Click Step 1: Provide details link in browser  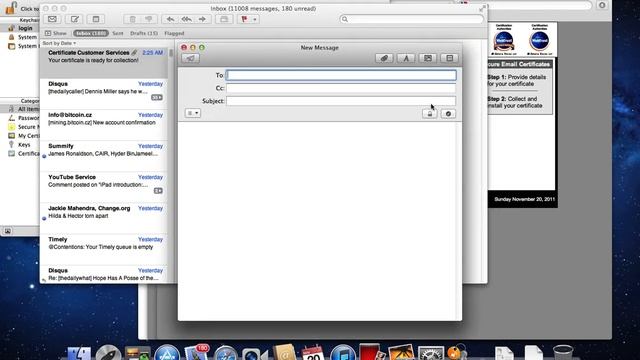point(517,80)
